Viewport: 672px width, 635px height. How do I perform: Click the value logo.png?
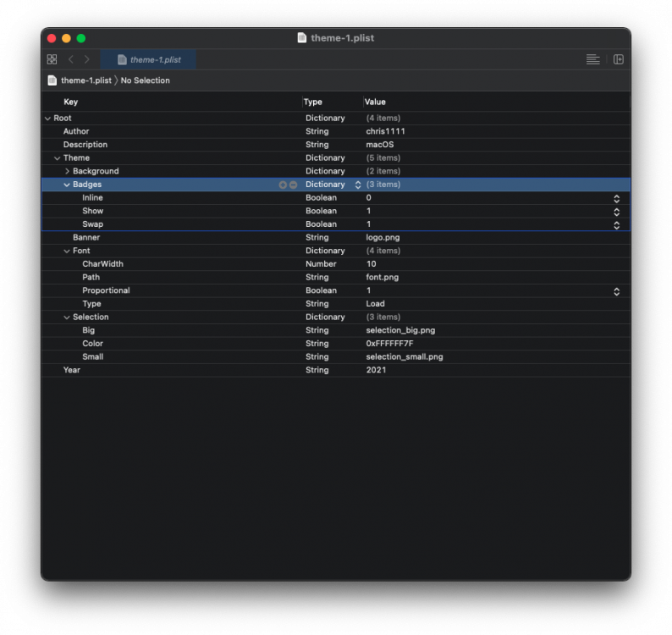pyautogui.click(x=383, y=237)
